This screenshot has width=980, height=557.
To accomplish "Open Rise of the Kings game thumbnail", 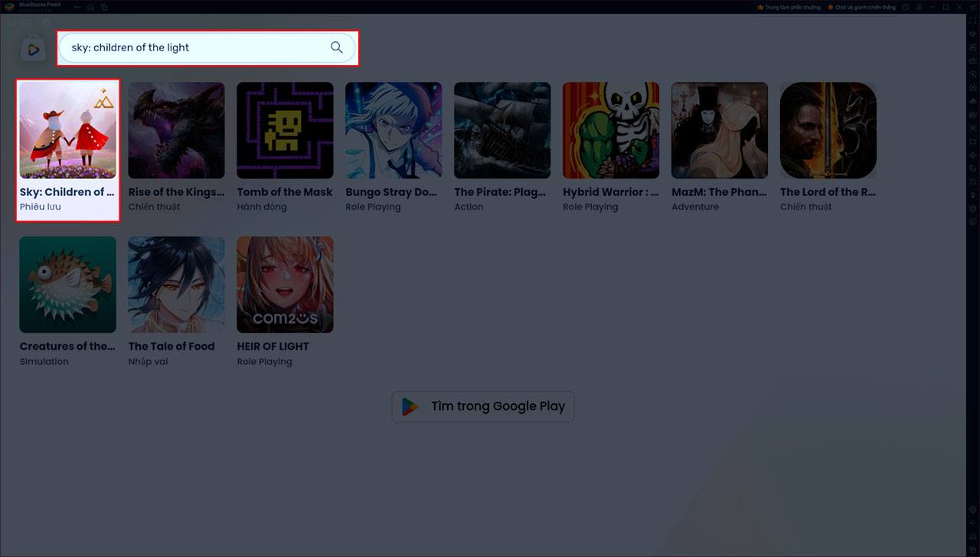I will [177, 131].
